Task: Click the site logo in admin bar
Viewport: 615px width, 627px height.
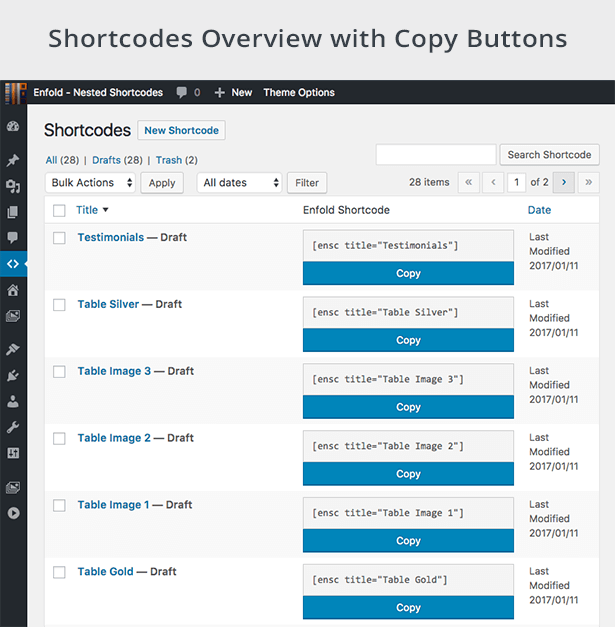Action: click(x=16, y=92)
